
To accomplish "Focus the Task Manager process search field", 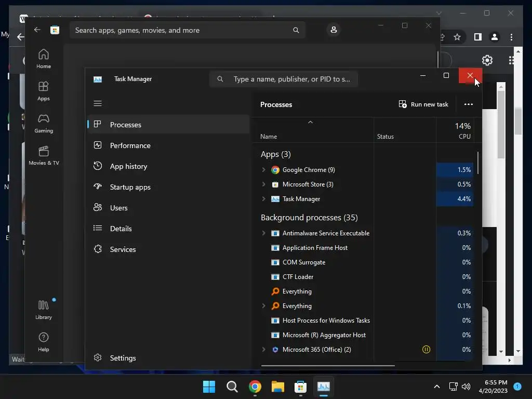I will (284, 79).
